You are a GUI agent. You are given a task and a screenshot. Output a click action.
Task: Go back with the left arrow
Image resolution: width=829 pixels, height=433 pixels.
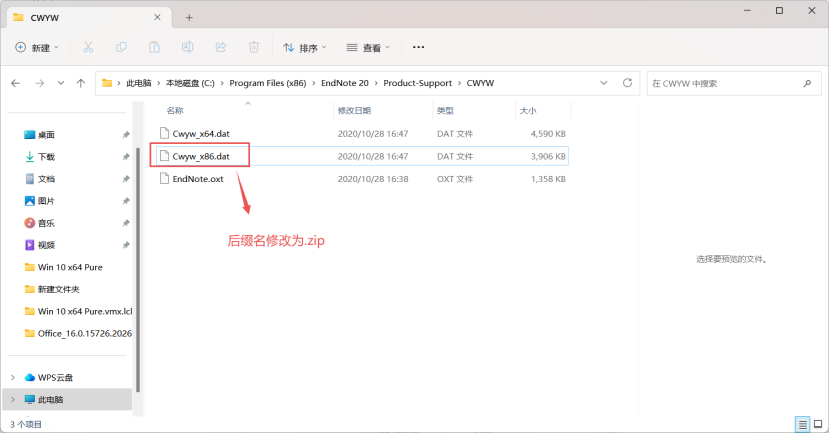point(16,83)
